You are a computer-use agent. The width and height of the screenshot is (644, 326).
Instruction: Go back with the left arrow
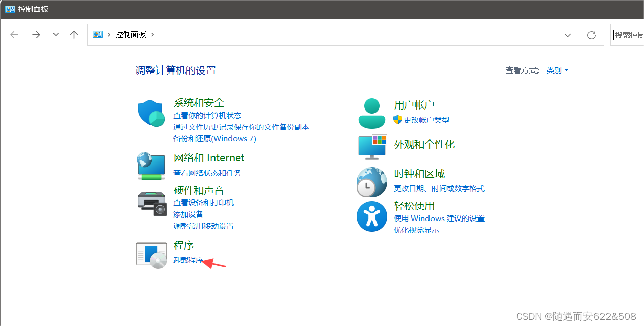[x=14, y=35]
